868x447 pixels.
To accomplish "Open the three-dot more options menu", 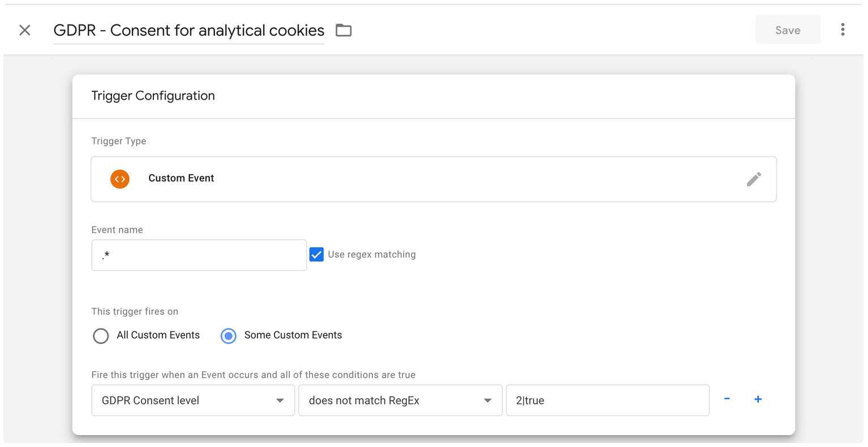I will (x=843, y=30).
